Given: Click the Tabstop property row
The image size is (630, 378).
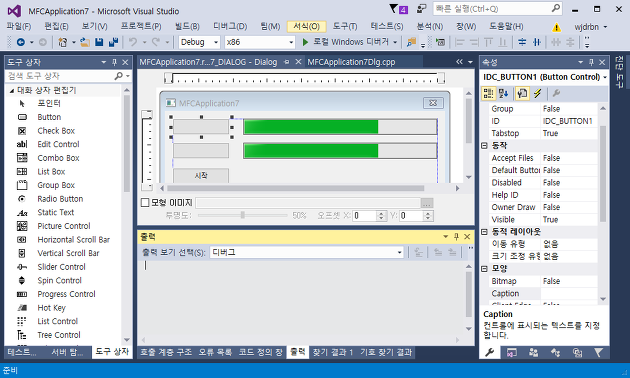Looking at the screenshot, I should [x=543, y=133].
